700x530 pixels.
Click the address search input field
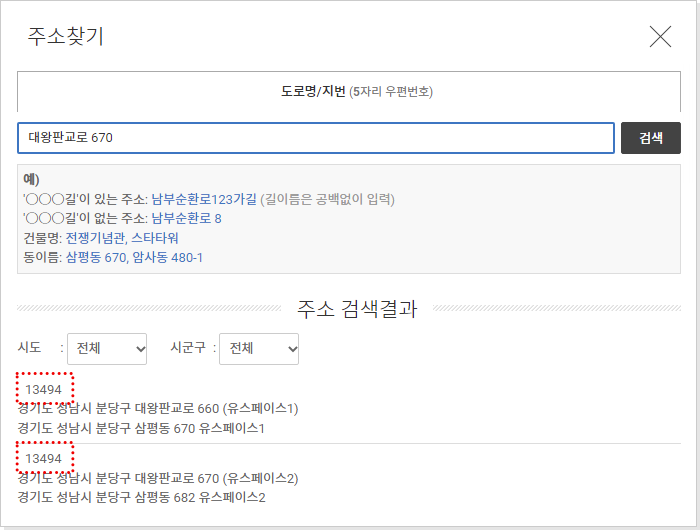pyautogui.click(x=316, y=138)
